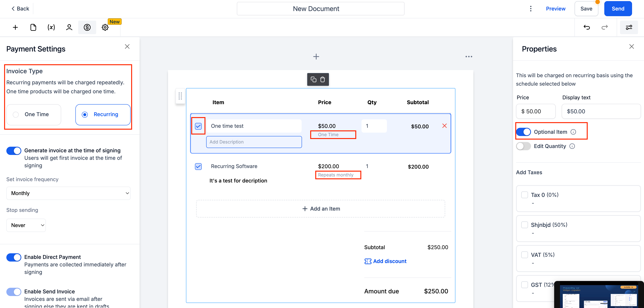The image size is (644, 308).
Task: Check the VAT (5%) tax checkbox
Action: tap(524, 255)
